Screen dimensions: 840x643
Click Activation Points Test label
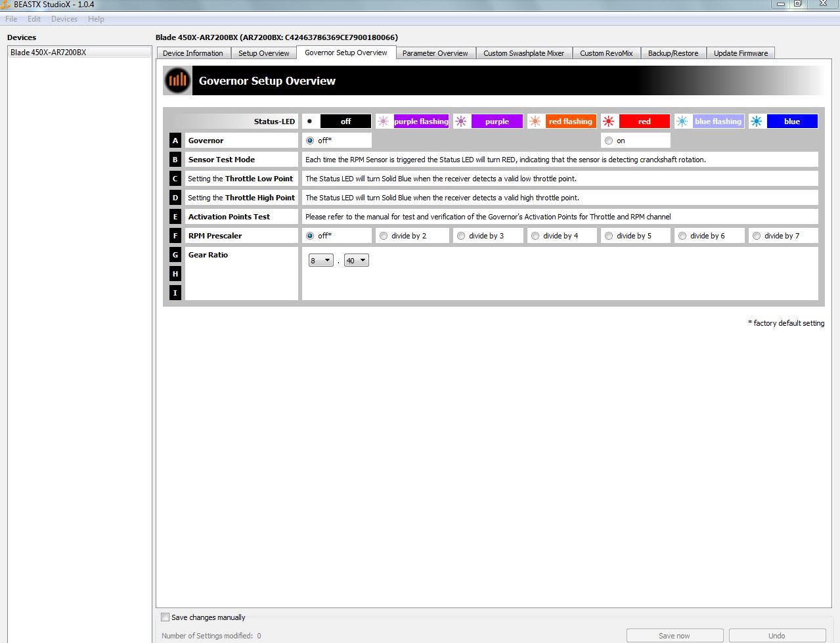(x=229, y=217)
